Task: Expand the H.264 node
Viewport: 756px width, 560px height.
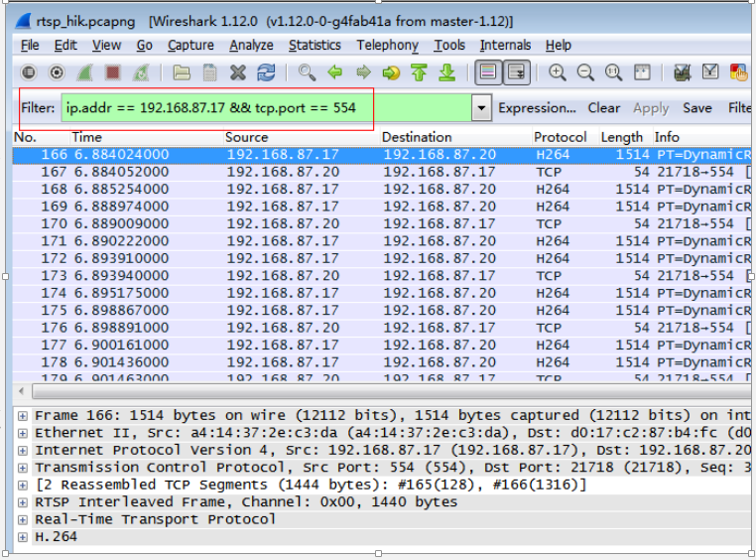Action: [22, 537]
